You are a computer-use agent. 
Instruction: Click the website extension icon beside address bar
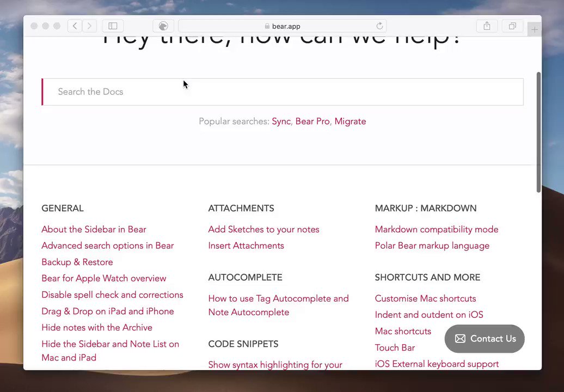[x=163, y=26]
